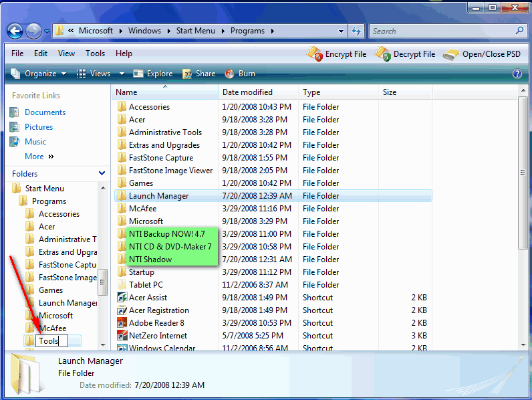
Task: Select the NetZero Internet shortcut icon
Action: point(122,336)
